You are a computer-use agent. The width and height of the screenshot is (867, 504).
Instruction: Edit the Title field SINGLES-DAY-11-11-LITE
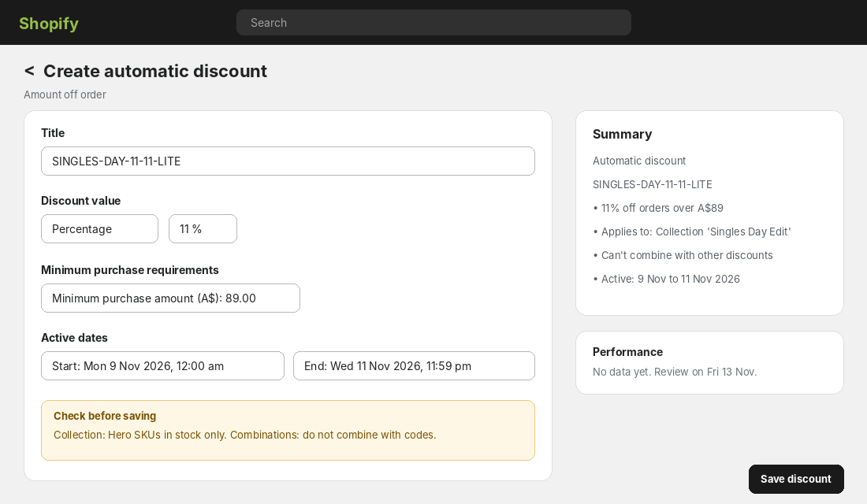pyautogui.click(x=288, y=161)
